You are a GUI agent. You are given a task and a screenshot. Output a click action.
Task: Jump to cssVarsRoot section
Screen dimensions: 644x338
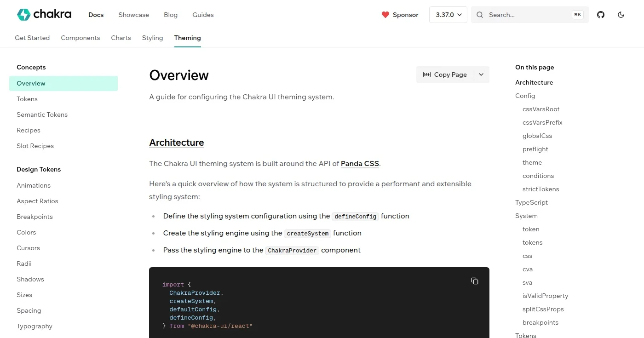click(541, 109)
